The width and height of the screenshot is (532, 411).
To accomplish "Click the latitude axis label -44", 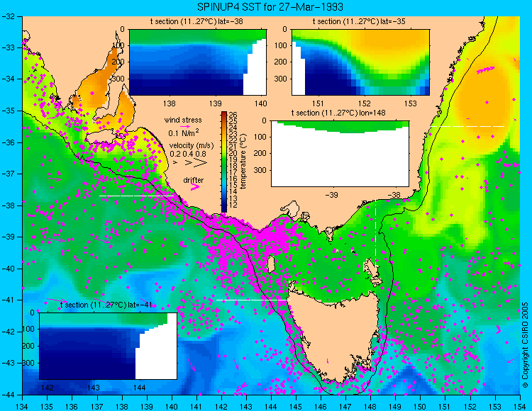I will [x=8, y=395].
